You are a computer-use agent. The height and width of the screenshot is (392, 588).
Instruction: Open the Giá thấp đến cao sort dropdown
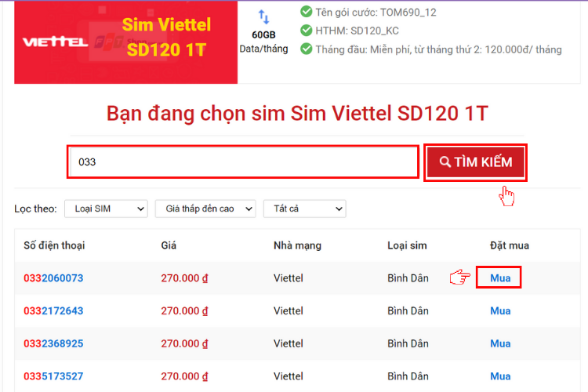click(x=205, y=209)
